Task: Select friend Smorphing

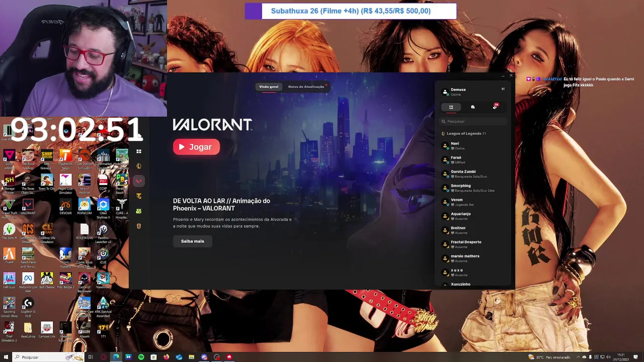Action: pyautogui.click(x=473, y=188)
